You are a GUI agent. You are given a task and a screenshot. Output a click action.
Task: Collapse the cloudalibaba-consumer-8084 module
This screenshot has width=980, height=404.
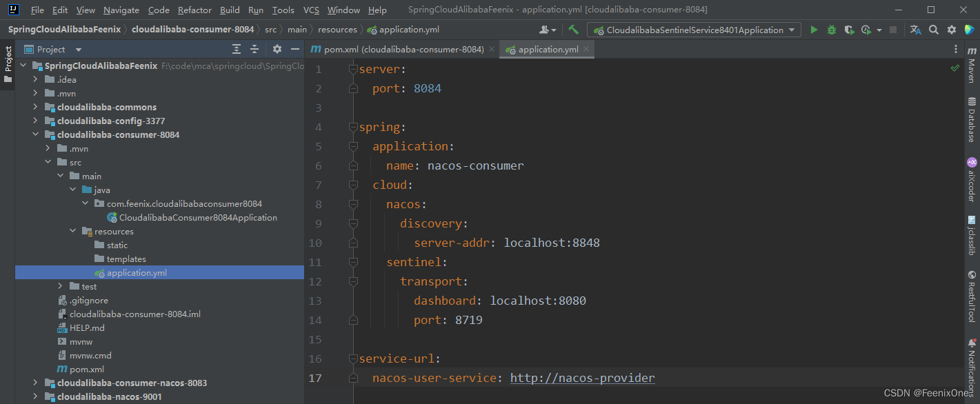35,134
